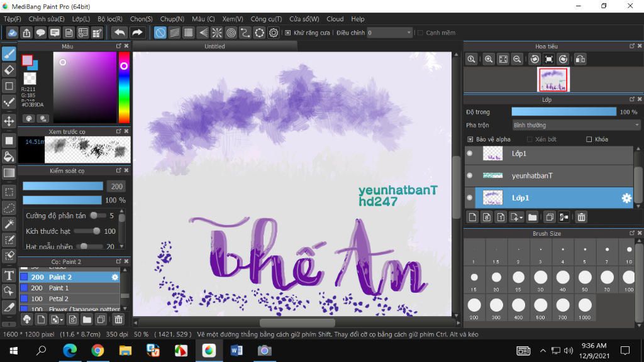The width and height of the screenshot is (644, 362).
Task: Float the Lớp layer panel
Action: tap(632, 99)
